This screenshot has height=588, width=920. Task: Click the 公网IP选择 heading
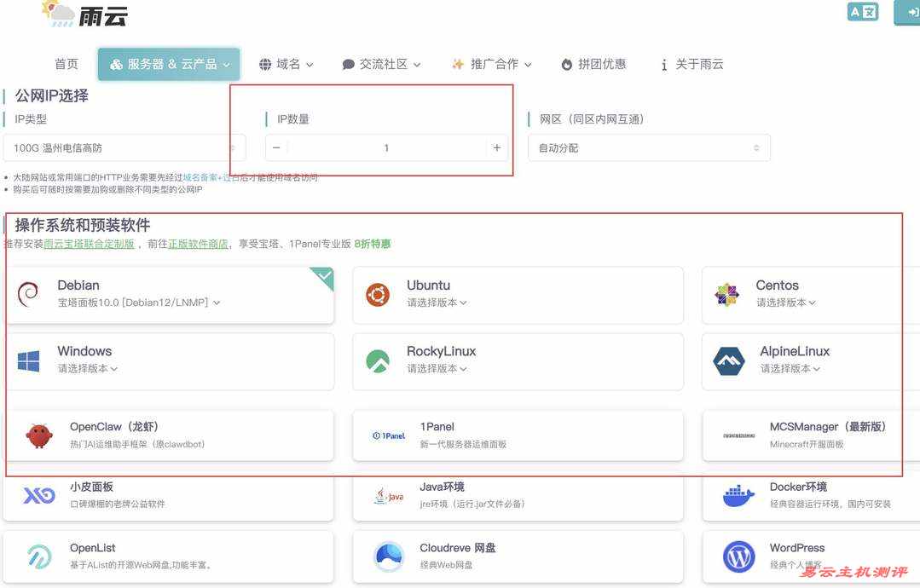point(52,95)
